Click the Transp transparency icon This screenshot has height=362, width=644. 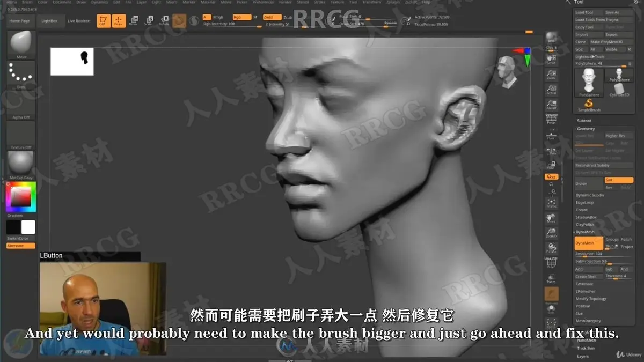[x=551, y=278]
